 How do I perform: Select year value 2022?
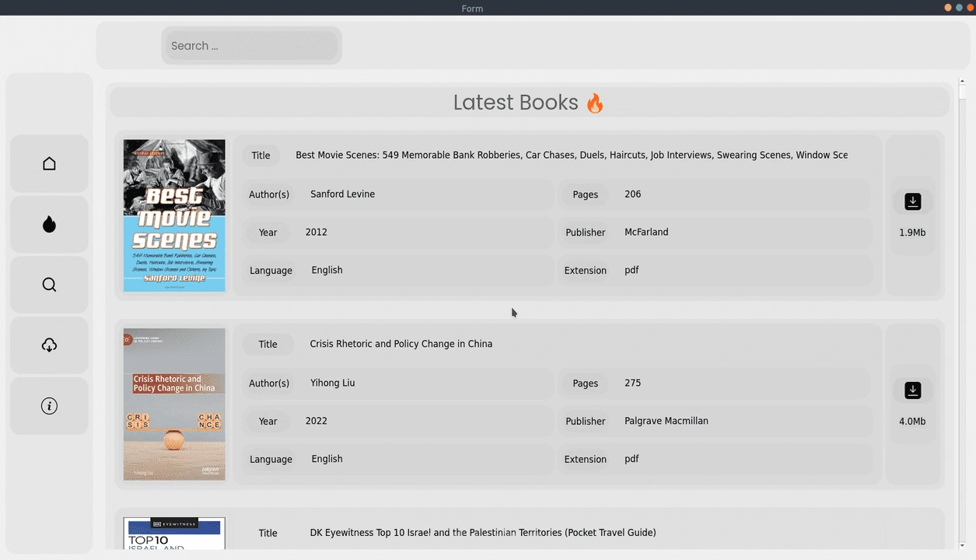(317, 421)
